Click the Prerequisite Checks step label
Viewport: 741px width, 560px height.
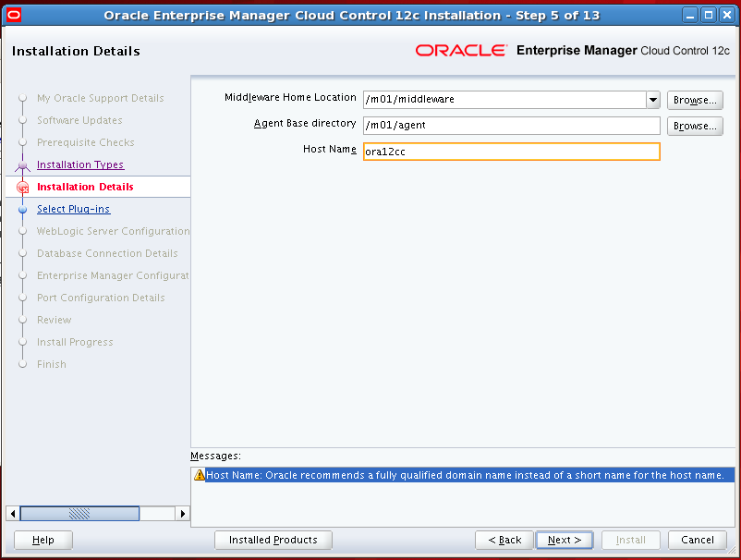tap(86, 142)
